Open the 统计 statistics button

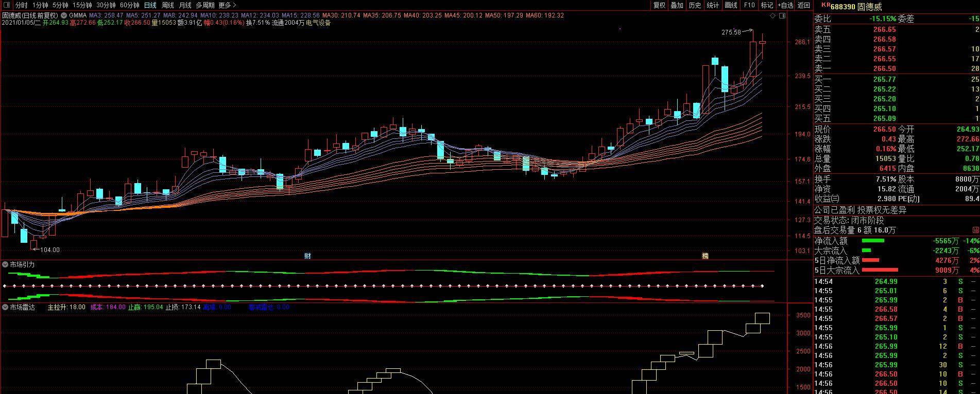point(713,5)
